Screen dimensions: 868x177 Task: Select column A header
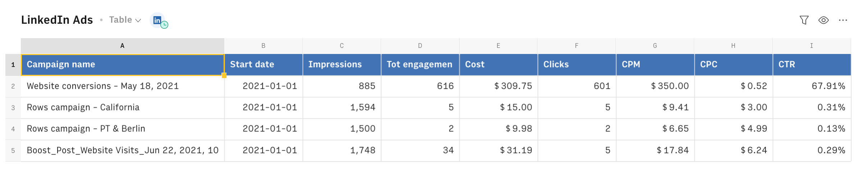[123, 46]
